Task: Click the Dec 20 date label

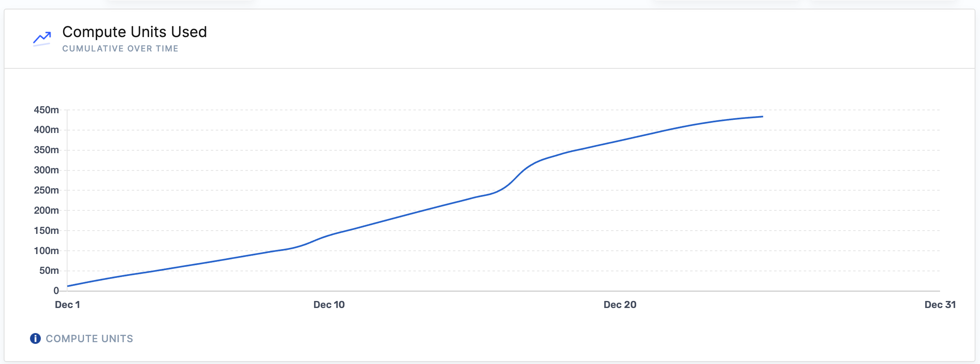Action: [620, 305]
